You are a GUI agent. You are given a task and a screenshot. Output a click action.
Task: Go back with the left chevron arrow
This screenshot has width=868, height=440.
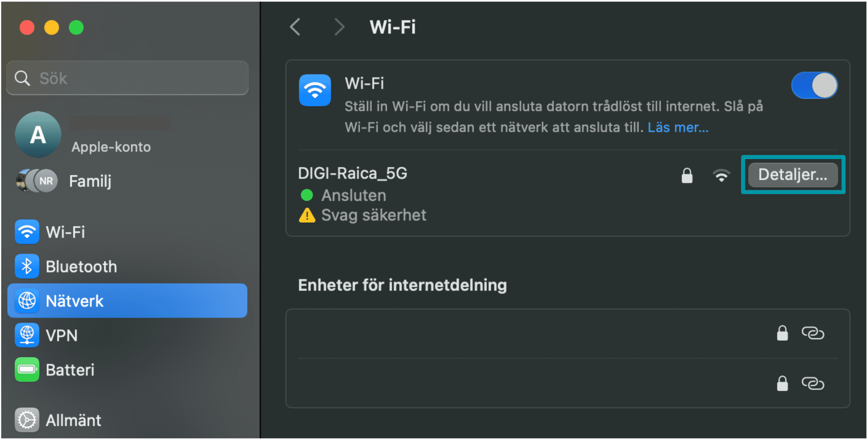point(295,27)
